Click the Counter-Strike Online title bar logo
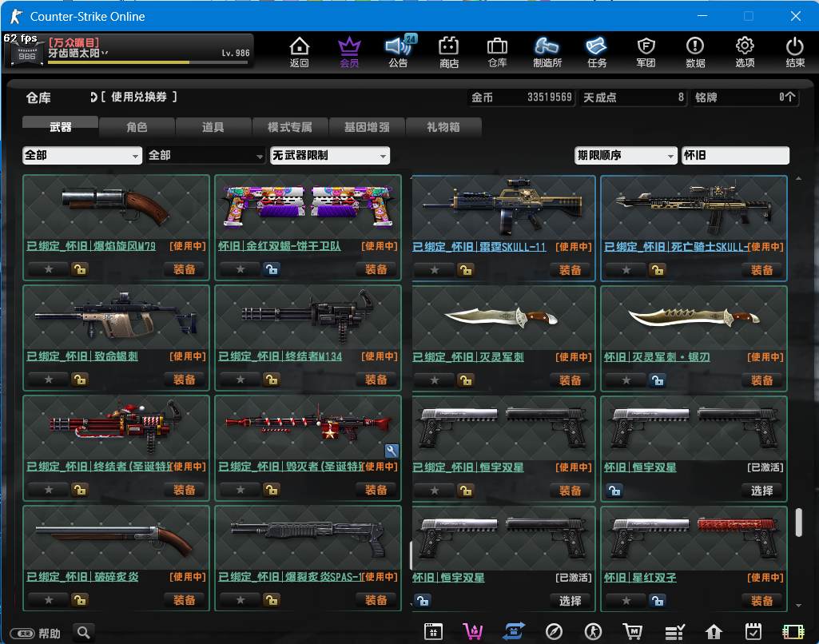Viewport: 819px width, 644px height. tap(17, 16)
